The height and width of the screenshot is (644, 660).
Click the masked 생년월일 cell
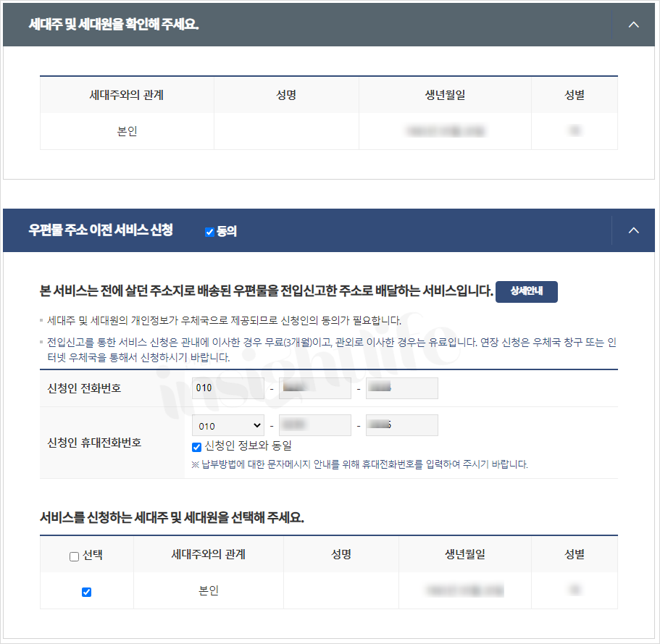pyautogui.click(x=444, y=130)
